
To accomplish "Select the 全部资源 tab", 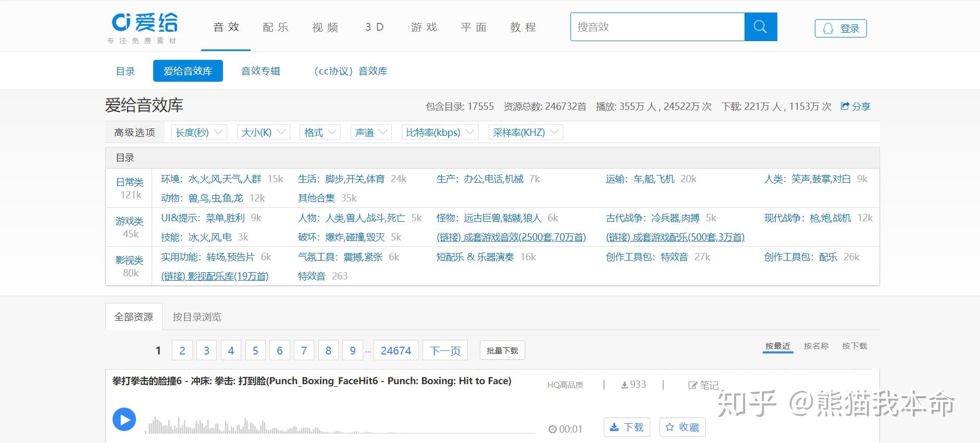I will click(x=134, y=317).
